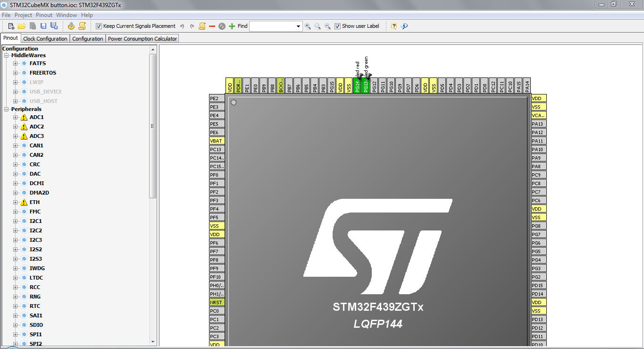Image resolution: width=644 pixels, height=349 pixels.
Task: Click the PC13 pin on left side
Action: tap(217, 149)
